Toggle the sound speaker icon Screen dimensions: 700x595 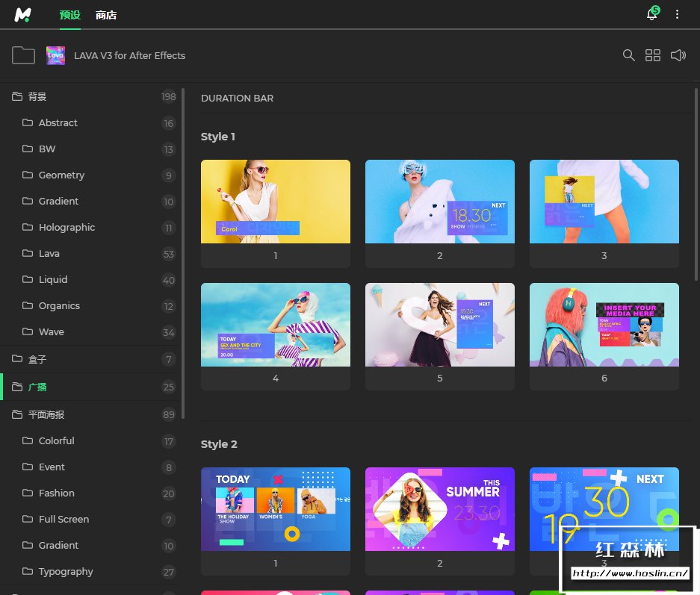[x=678, y=55]
